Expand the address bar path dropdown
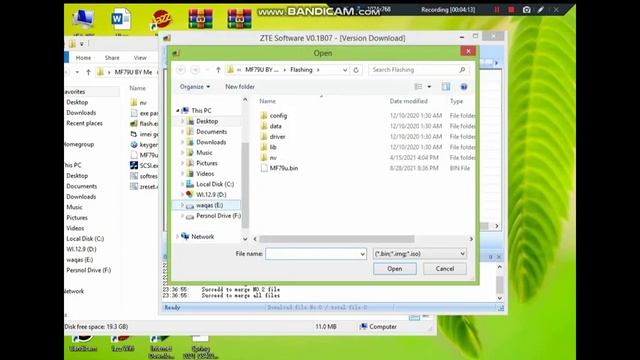This screenshot has height=360, width=640. point(345,70)
